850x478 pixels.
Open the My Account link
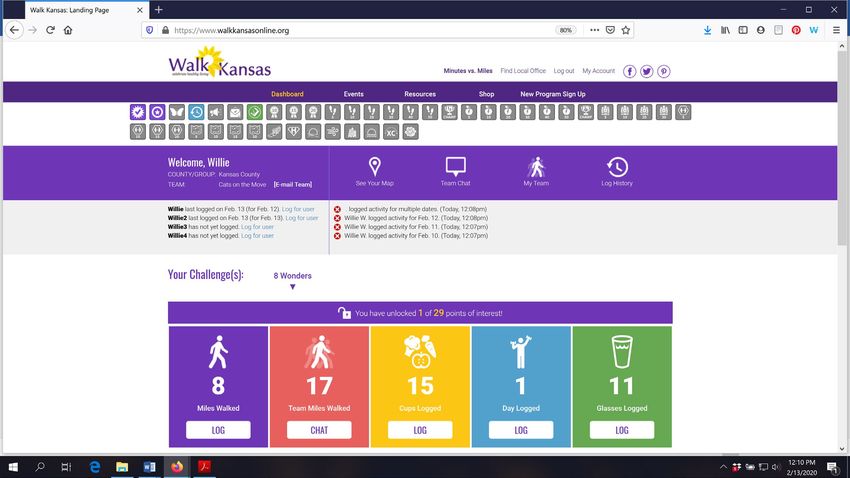(598, 71)
